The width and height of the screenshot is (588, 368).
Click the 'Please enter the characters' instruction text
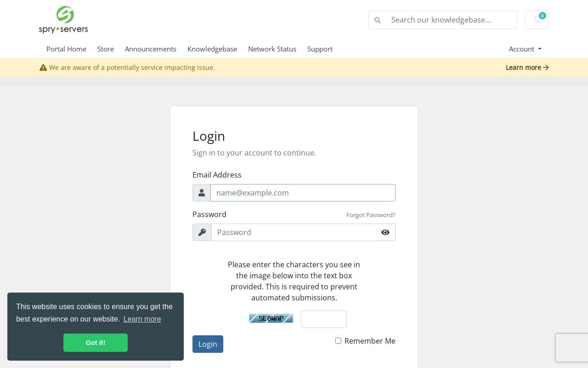tap(294, 281)
